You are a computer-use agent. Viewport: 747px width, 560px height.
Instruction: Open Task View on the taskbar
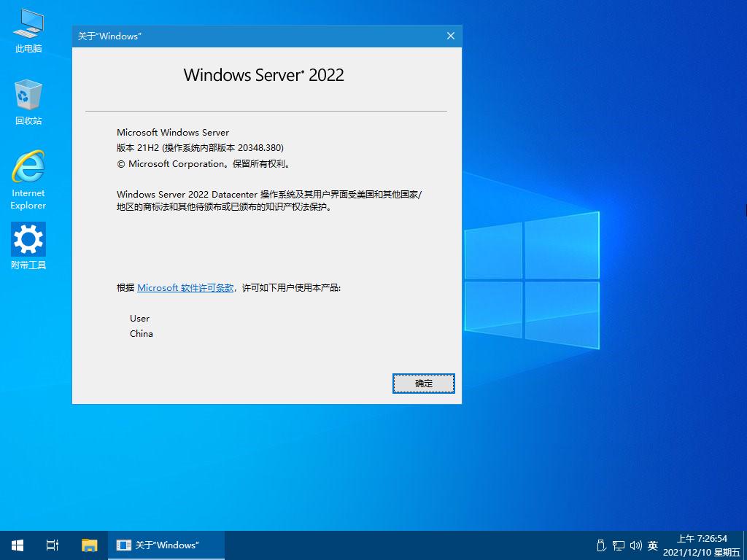[x=53, y=545]
